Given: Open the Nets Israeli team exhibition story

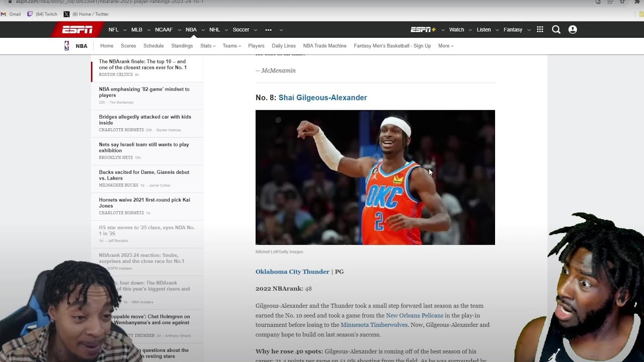Looking at the screenshot, I should tap(144, 147).
